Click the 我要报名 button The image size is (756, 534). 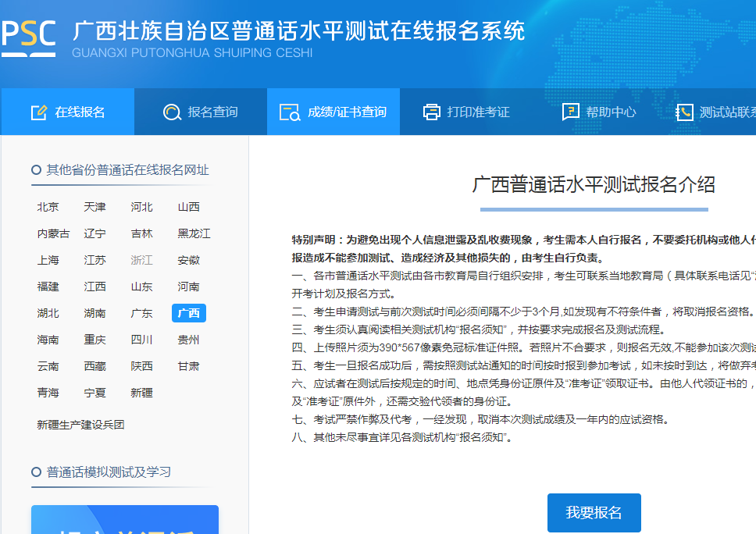[x=594, y=513]
